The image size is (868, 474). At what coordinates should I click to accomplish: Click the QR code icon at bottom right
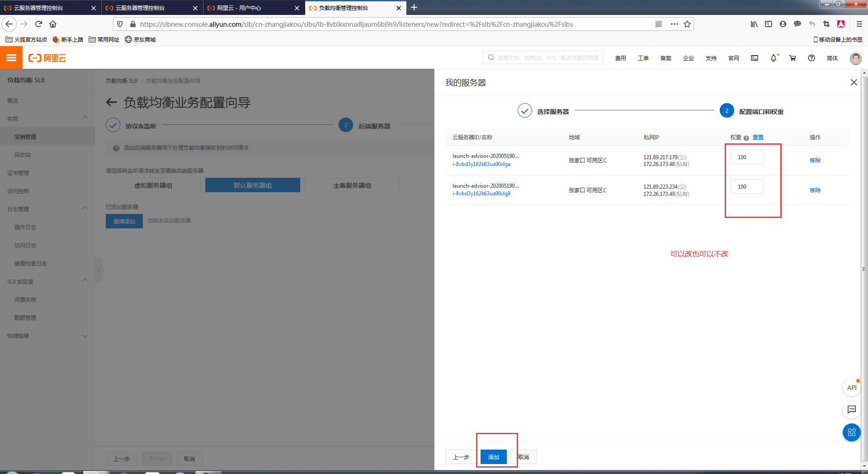click(852, 432)
